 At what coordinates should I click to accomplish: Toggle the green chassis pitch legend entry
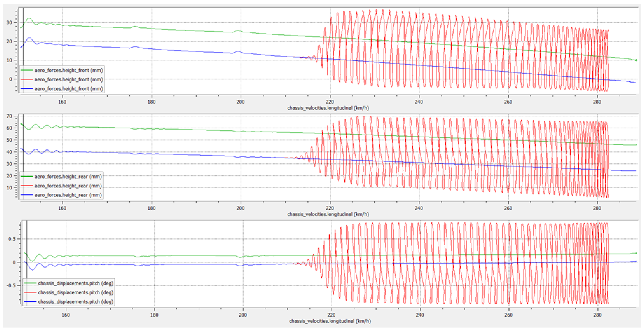pyautogui.click(x=76, y=283)
